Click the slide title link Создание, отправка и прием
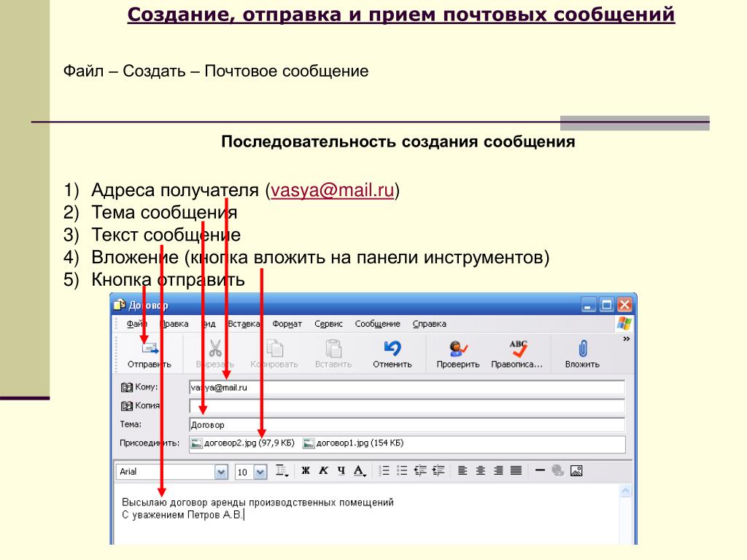747x560 pixels. click(400, 15)
